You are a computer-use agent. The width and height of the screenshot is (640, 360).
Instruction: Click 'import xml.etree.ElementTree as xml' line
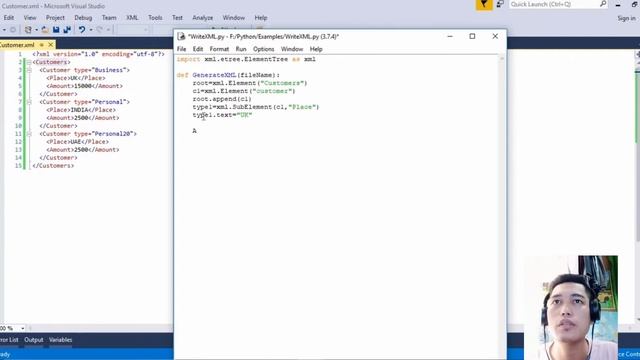point(246,59)
